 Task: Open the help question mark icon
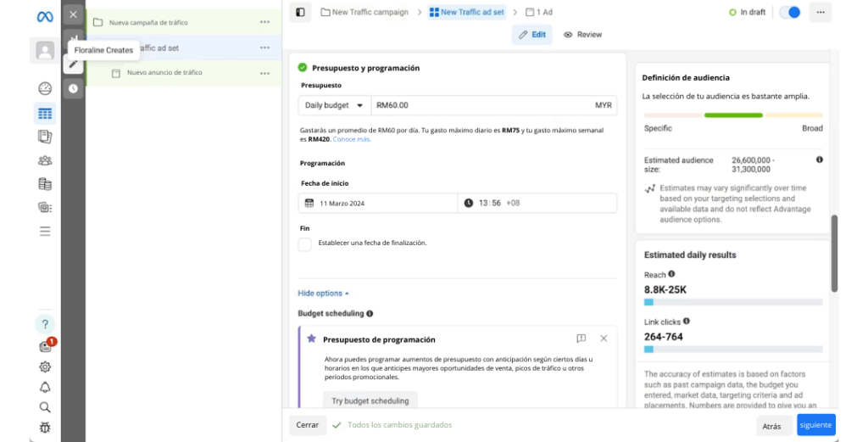(45, 325)
